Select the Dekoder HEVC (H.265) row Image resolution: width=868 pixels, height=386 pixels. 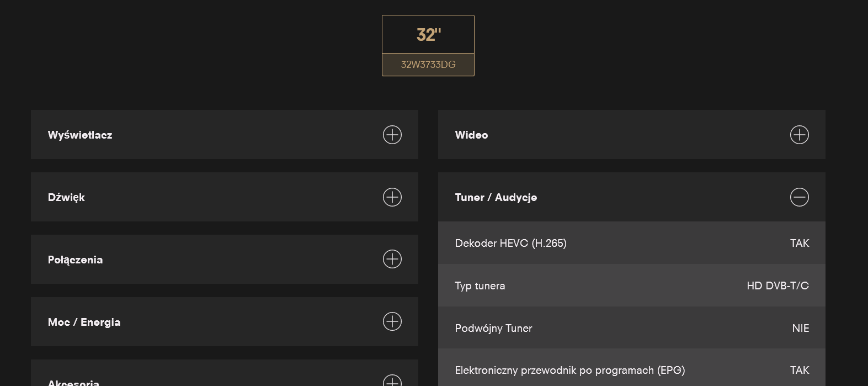pyautogui.click(x=632, y=243)
